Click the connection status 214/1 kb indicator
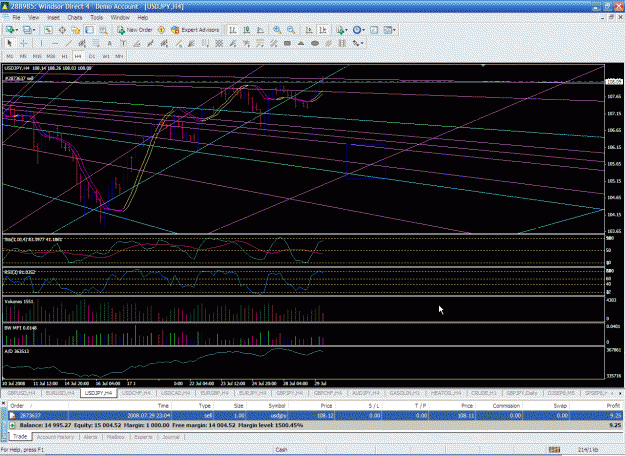625x456 pixels. coord(589,450)
